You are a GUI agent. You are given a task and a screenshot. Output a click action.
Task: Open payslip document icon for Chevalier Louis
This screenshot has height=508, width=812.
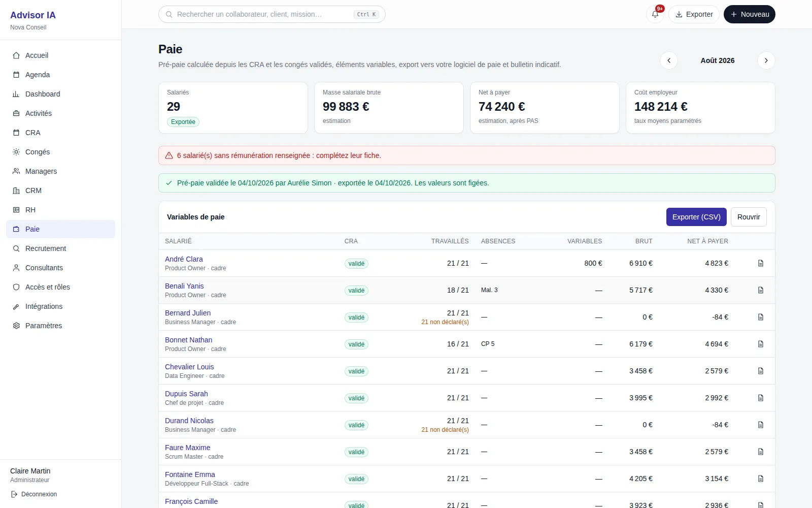tap(761, 371)
